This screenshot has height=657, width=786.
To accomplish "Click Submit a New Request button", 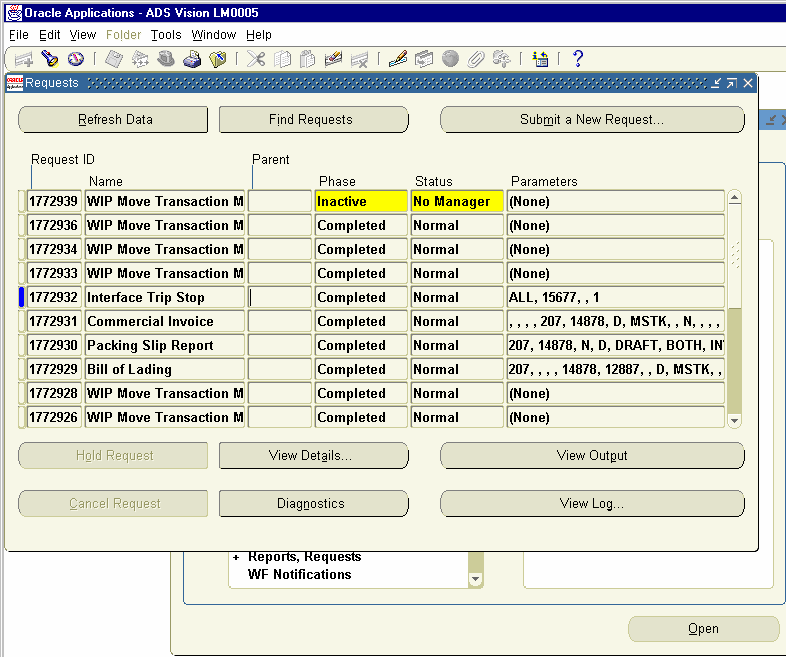I will pos(592,120).
